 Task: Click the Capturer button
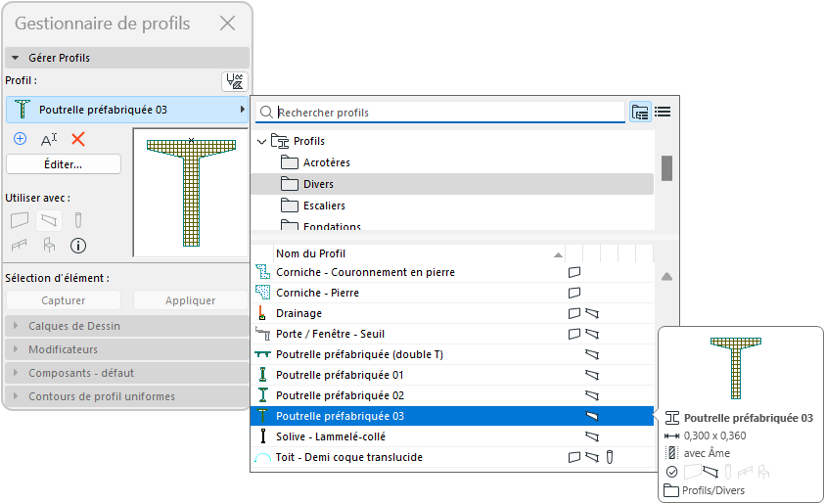[x=64, y=300]
